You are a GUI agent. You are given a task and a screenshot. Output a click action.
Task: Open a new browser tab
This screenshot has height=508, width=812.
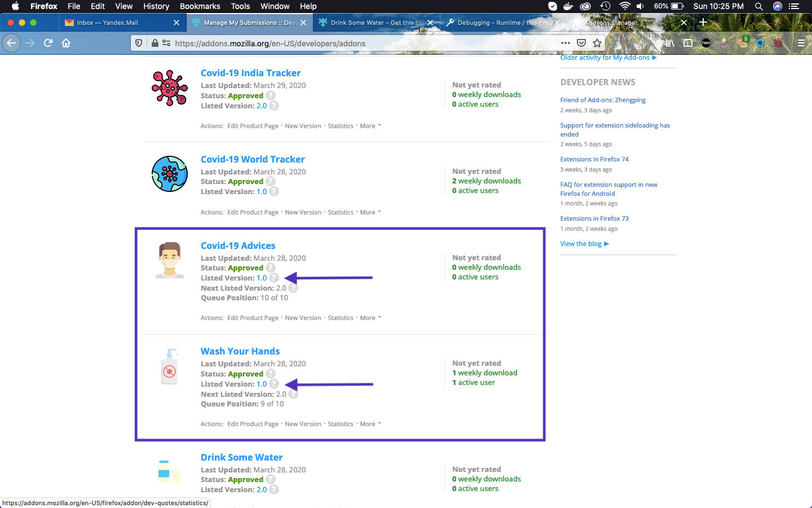pos(703,23)
